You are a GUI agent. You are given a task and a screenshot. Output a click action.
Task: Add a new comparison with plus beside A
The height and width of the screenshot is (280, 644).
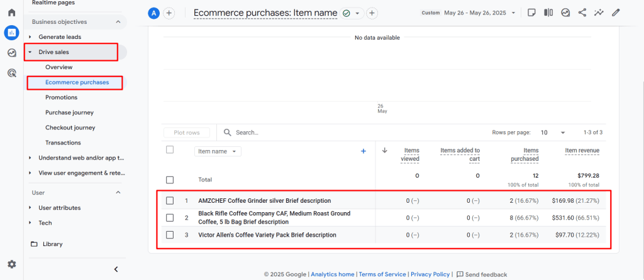[x=169, y=13]
